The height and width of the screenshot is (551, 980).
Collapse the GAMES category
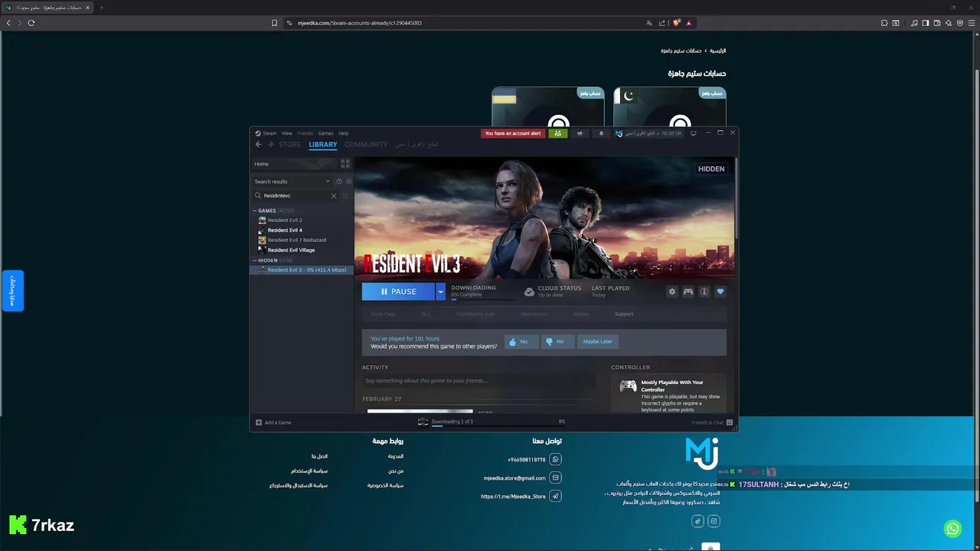(254, 210)
